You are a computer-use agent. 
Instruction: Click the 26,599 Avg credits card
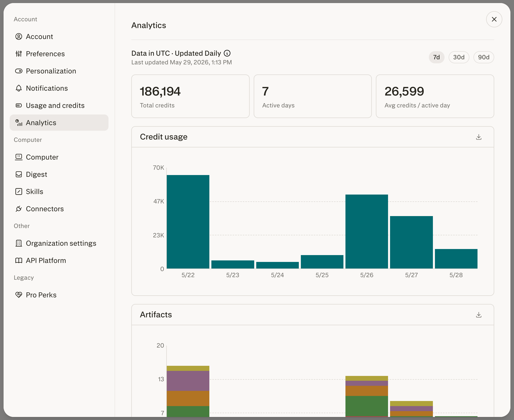click(x=435, y=96)
